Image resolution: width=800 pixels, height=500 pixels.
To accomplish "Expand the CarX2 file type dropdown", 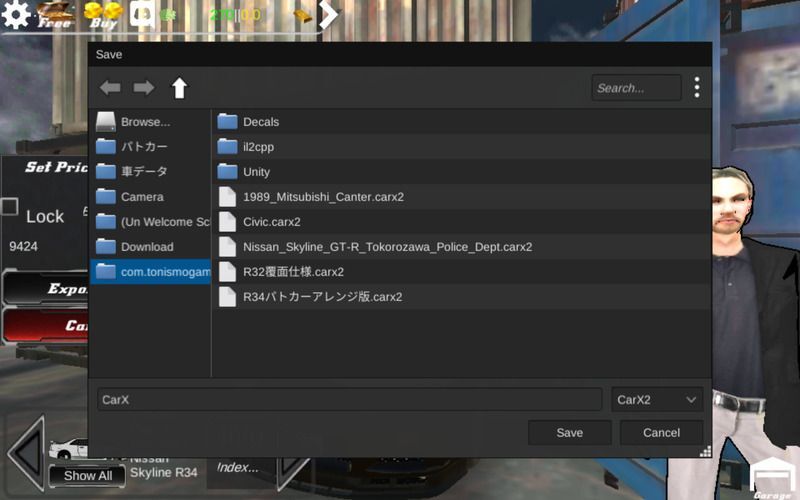I will point(657,400).
